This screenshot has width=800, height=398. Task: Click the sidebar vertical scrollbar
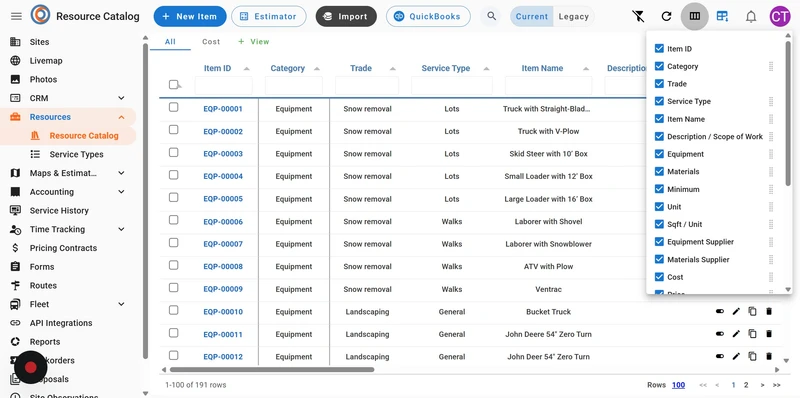145,202
